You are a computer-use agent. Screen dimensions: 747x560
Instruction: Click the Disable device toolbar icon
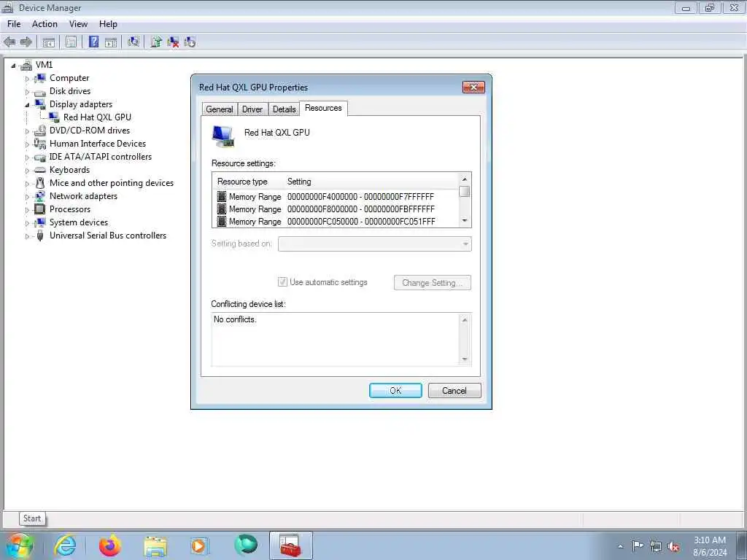coord(190,42)
